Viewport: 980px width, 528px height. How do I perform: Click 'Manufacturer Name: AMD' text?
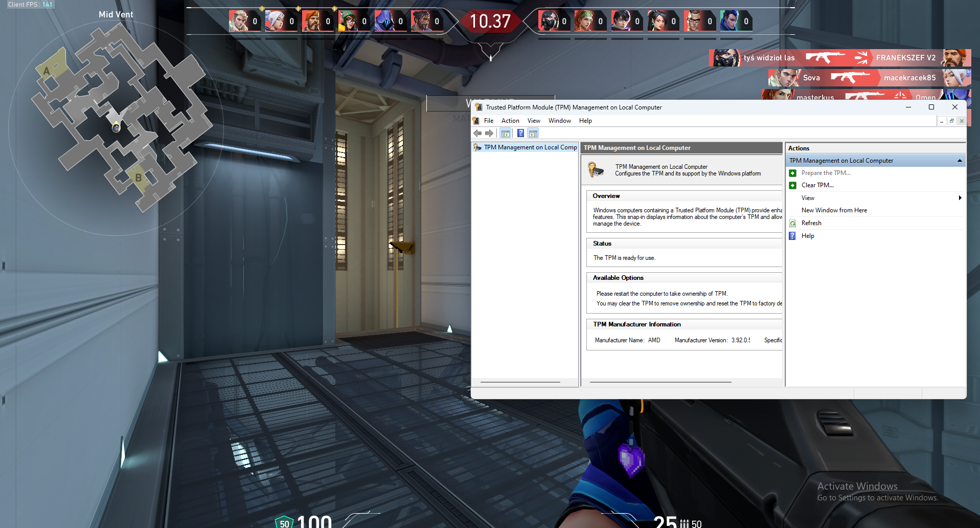tap(627, 340)
